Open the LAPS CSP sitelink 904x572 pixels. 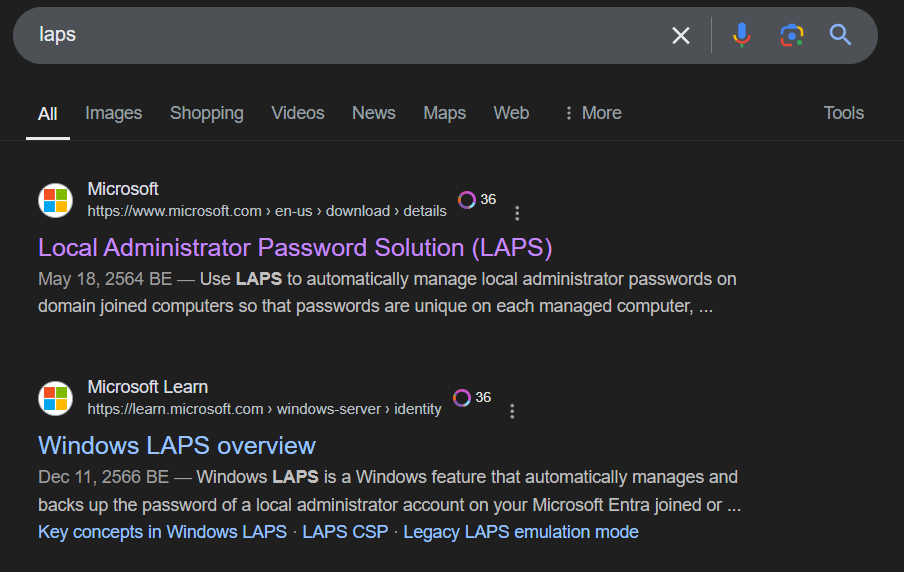[345, 532]
